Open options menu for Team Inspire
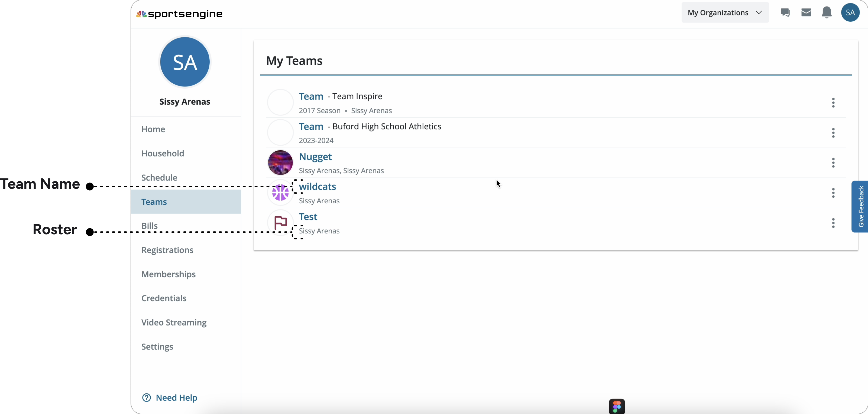 833,103
